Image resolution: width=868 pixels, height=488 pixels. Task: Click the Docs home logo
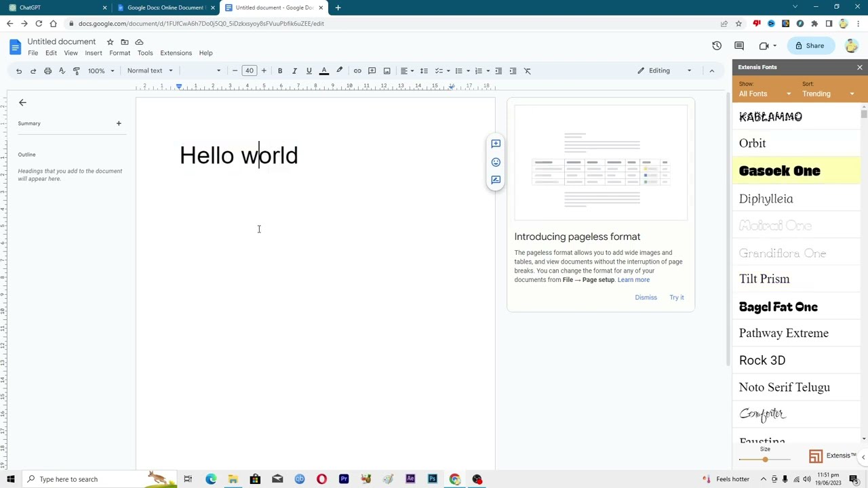coord(15,47)
